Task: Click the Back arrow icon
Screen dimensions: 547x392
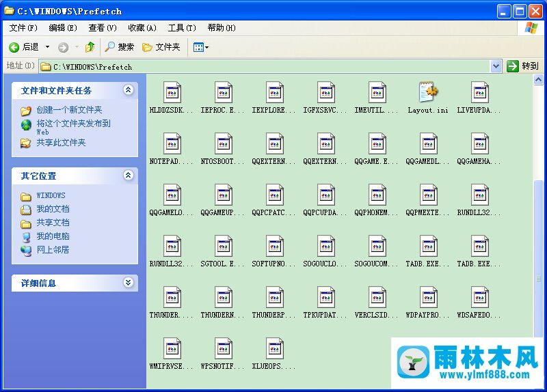Action: pos(14,47)
